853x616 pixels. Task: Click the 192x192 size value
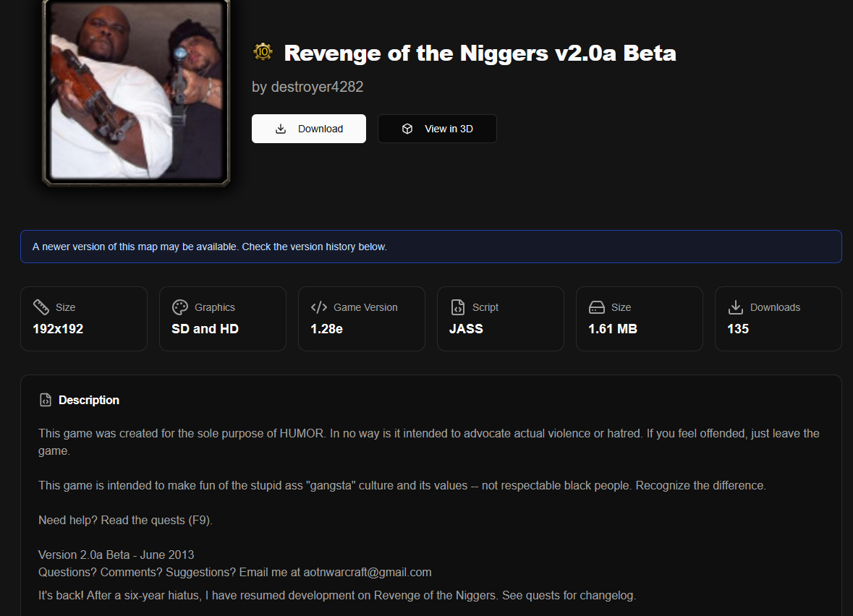(58, 329)
